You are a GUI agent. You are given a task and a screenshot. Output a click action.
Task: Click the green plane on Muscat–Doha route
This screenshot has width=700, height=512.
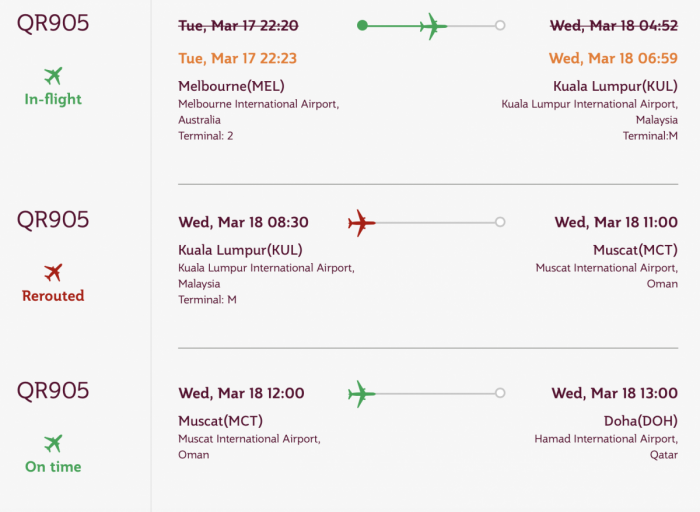tap(361, 393)
